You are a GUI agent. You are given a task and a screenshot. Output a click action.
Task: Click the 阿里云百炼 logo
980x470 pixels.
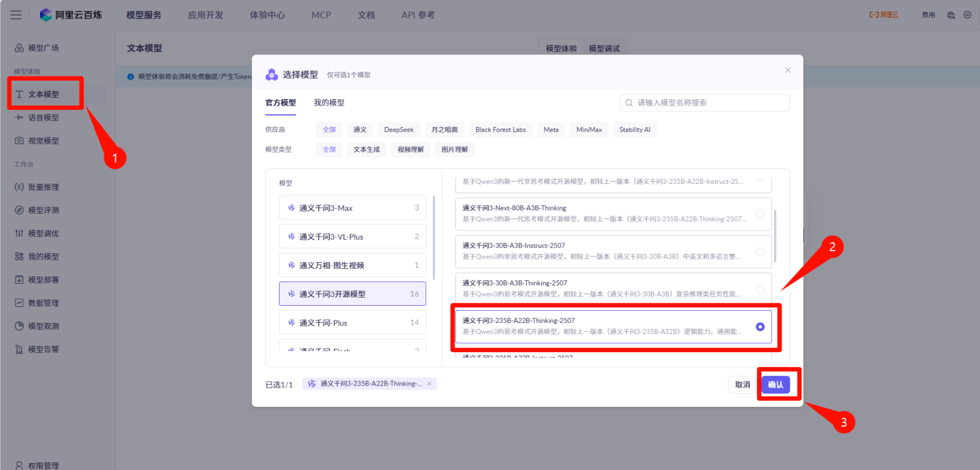(x=71, y=15)
